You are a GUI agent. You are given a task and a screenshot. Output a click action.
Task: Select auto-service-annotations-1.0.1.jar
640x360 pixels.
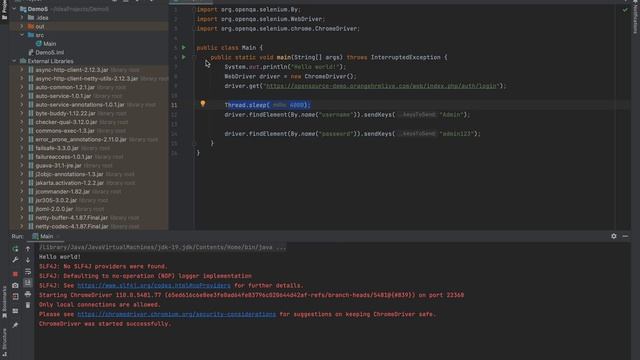[80, 104]
